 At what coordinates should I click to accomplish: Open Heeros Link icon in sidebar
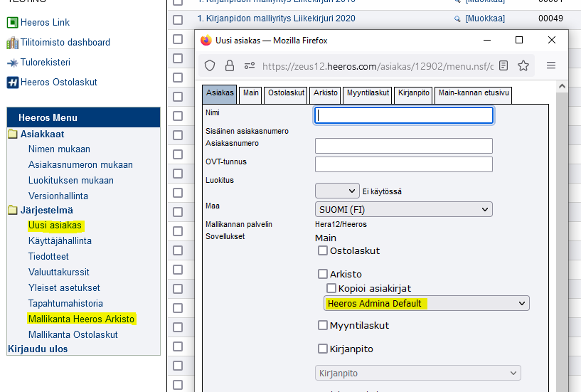pyautogui.click(x=12, y=22)
